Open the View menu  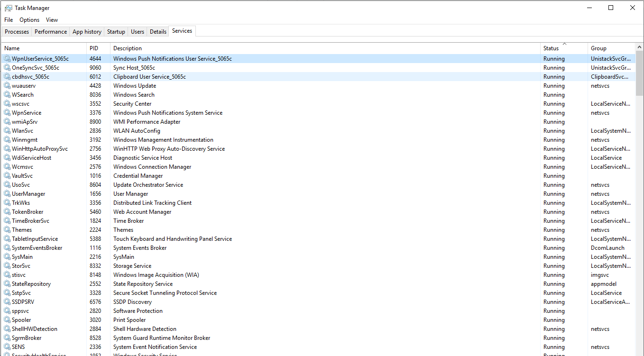(x=52, y=20)
